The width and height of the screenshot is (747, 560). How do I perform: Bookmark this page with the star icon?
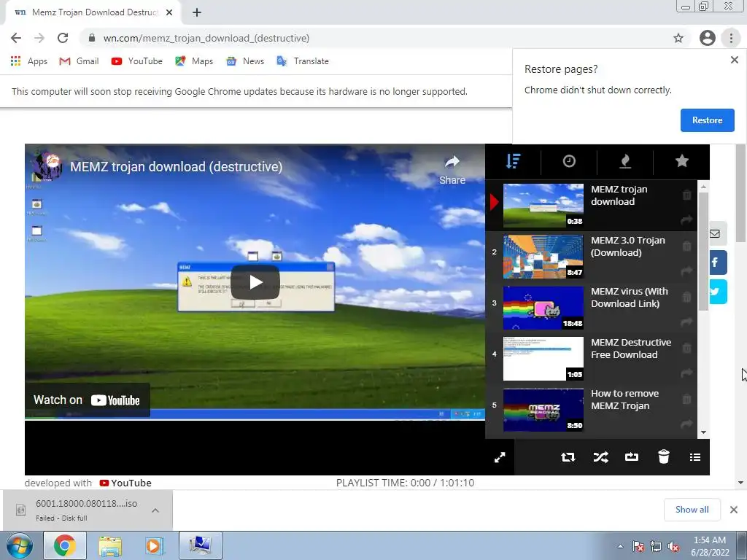pyautogui.click(x=678, y=38)
